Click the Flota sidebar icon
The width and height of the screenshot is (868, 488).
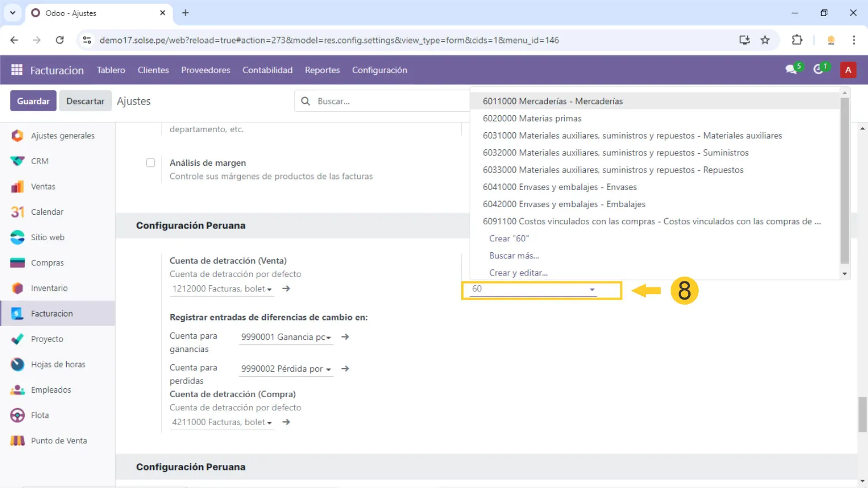click(18, 415)
